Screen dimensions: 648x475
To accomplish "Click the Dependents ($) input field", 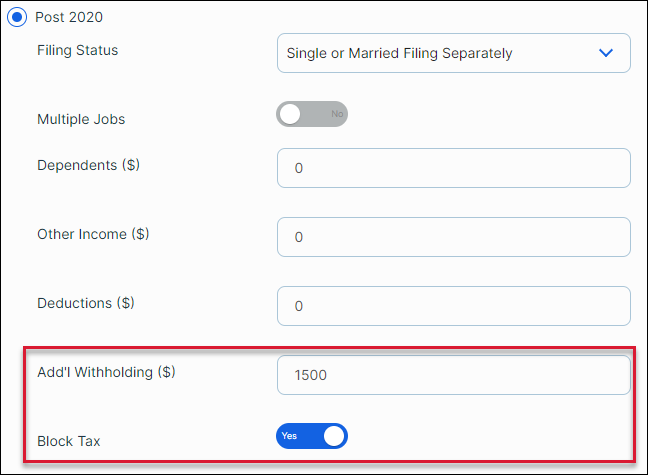I will click(x=453, y=168).
